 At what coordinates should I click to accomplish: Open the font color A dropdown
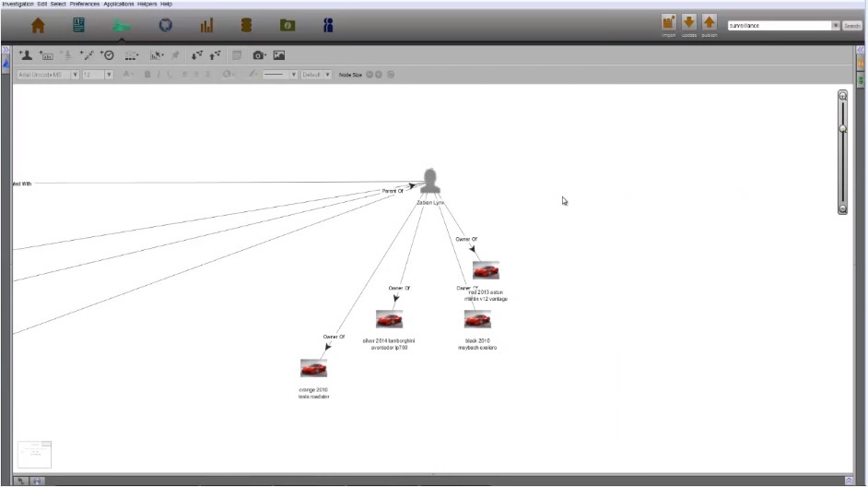pos(128,74)
